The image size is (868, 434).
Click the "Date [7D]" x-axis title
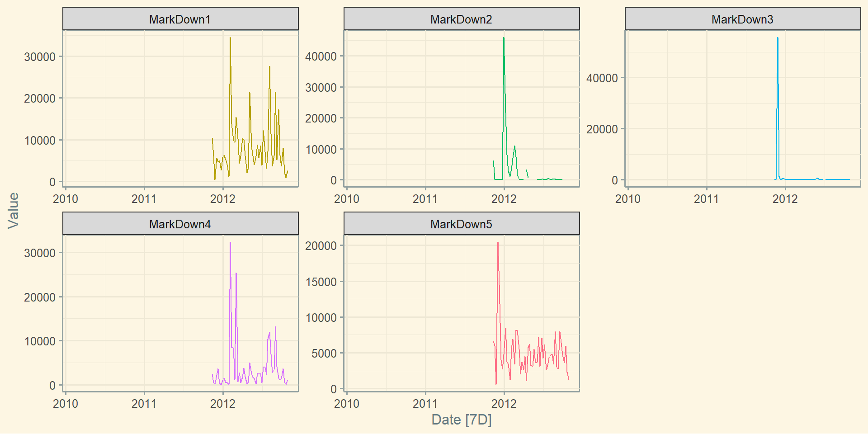point(461,420)
